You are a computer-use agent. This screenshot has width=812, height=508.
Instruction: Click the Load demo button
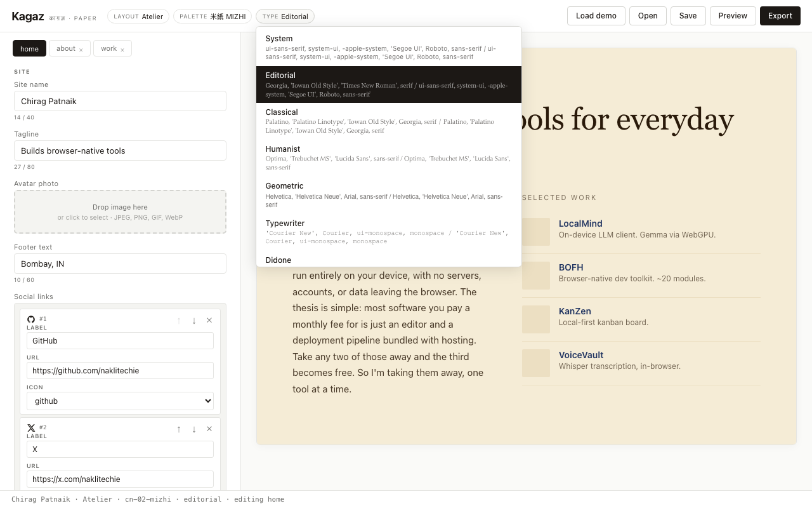pos(596,16)
